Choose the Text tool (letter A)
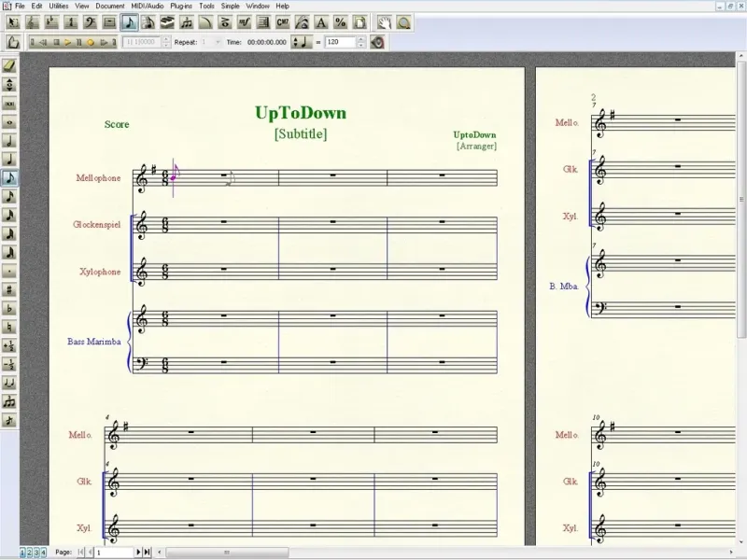 point(320,22)
